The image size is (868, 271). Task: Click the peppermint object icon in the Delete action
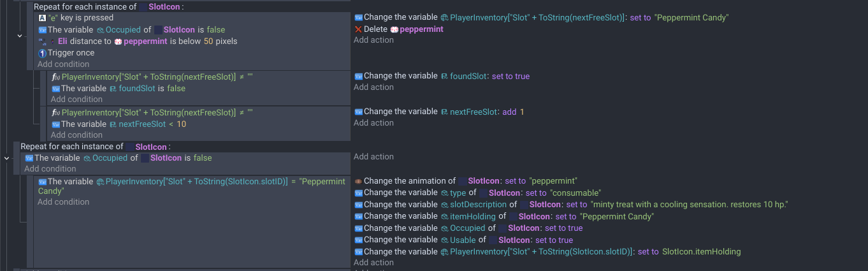(x=394, y=29)
